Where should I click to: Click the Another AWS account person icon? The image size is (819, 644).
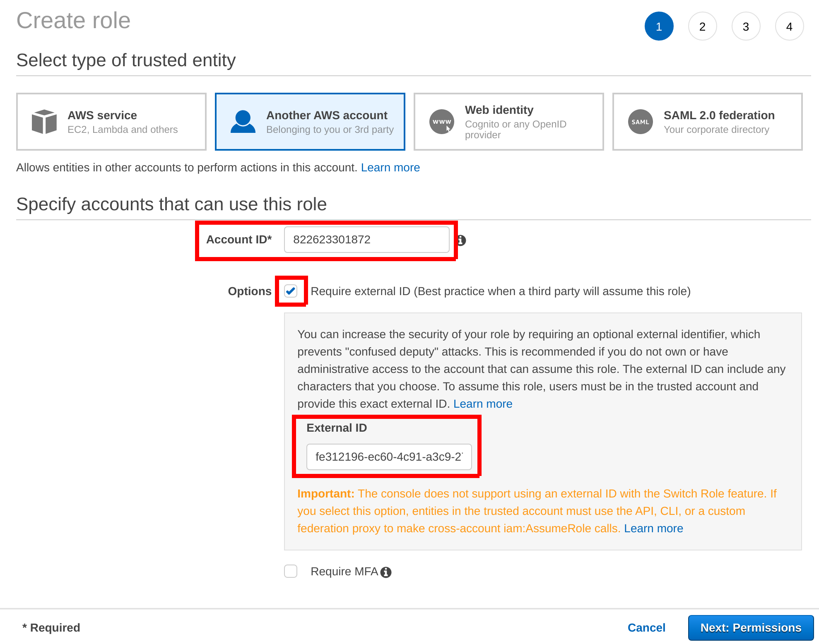pyautogui.click(x=243, y=122)
